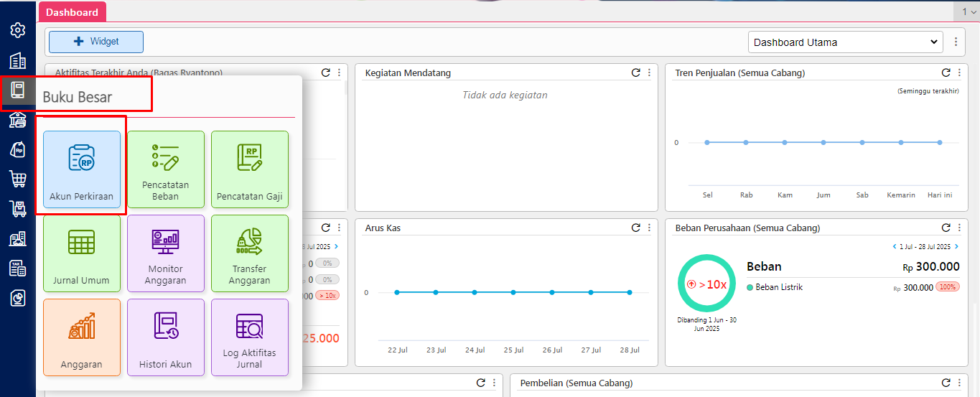
Task: Click the Buku Besar sidebar menu icon
Action: coord(18,90)
